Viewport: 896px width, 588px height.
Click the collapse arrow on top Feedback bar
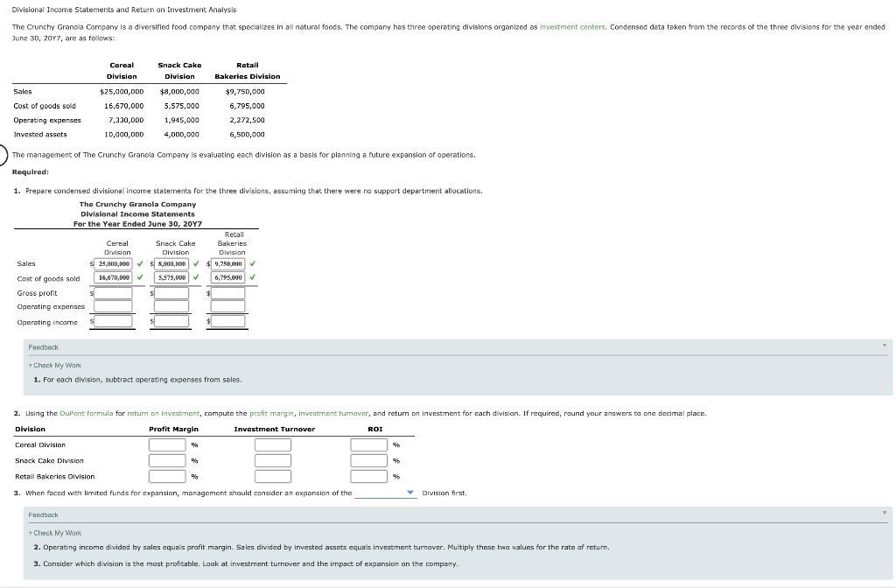pos(884,346)
